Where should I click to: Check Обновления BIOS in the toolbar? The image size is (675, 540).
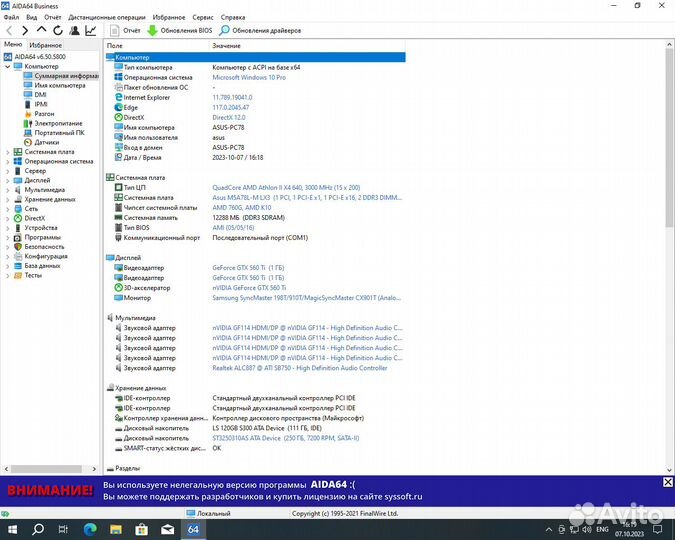(180, 31)
